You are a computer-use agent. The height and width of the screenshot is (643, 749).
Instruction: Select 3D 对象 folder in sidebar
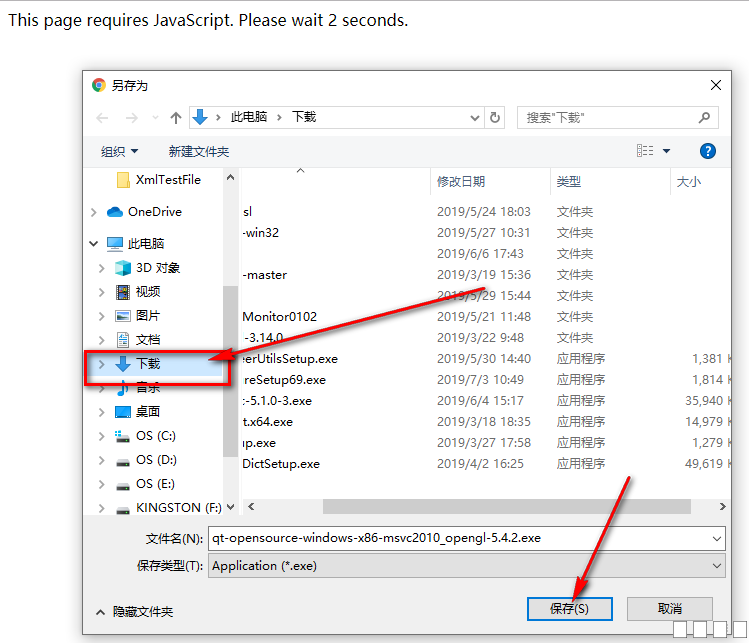tap(158, 268)
